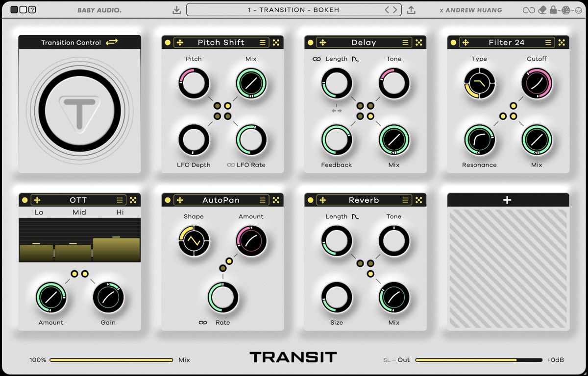This screenshot has width=588, height=376.
Task: Click the lock icon in the top bar
Action: tap(553, 10)
